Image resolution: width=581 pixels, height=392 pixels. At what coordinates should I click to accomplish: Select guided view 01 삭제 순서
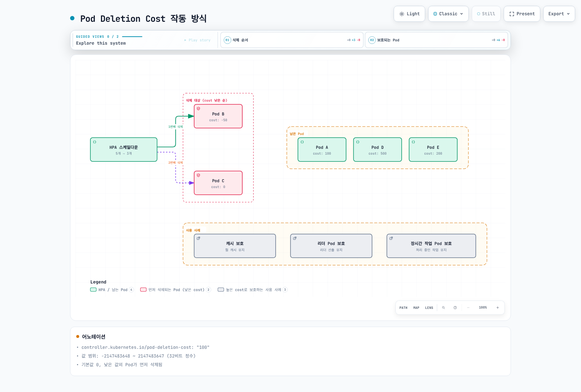click(x=292, y=40)
